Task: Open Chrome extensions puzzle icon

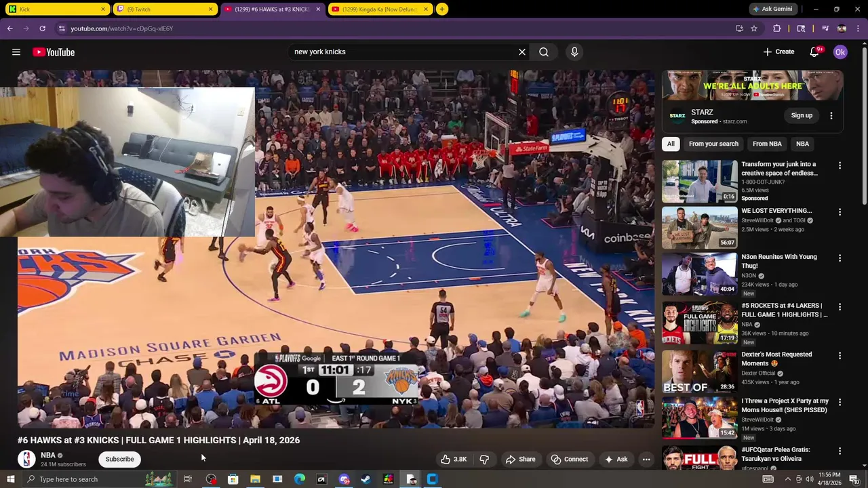Action: click(777, 28)
